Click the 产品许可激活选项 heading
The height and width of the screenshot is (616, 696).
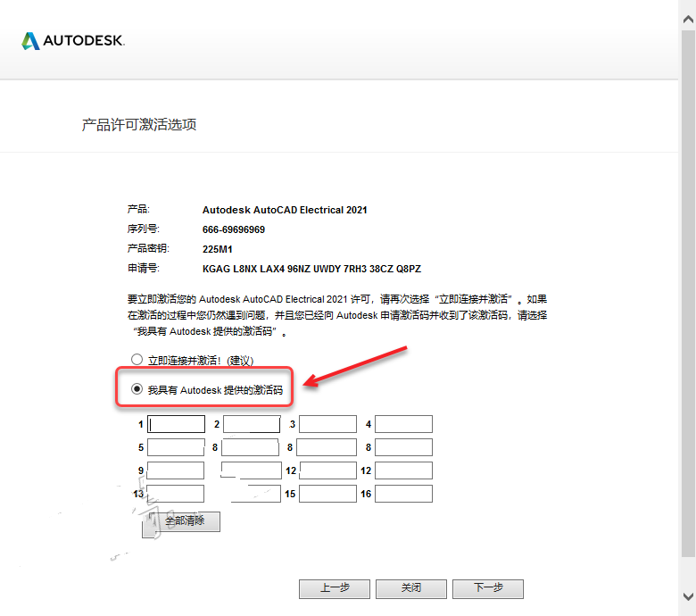pyautogui.click(x=139, y=124)
